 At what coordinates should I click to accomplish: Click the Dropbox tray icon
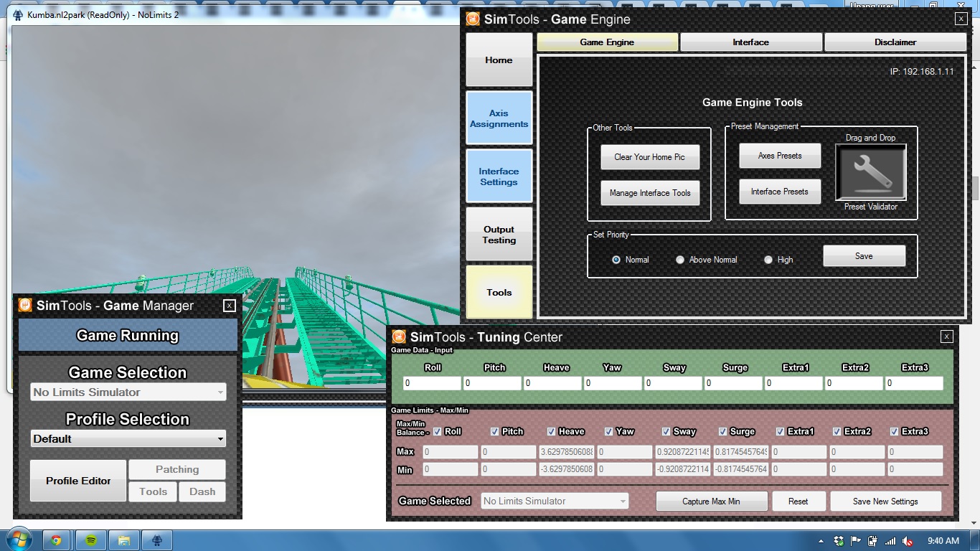839,541
